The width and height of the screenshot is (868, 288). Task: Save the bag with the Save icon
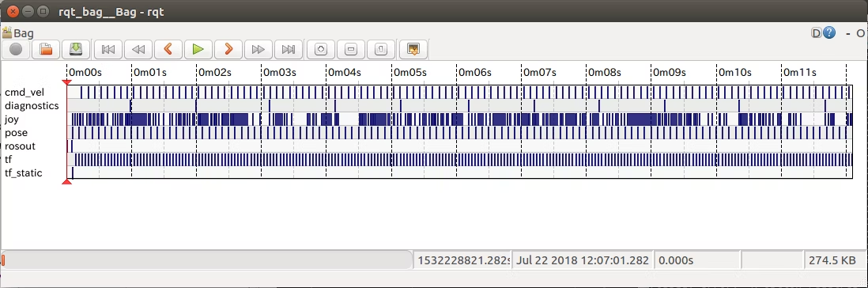pos(76,49)
